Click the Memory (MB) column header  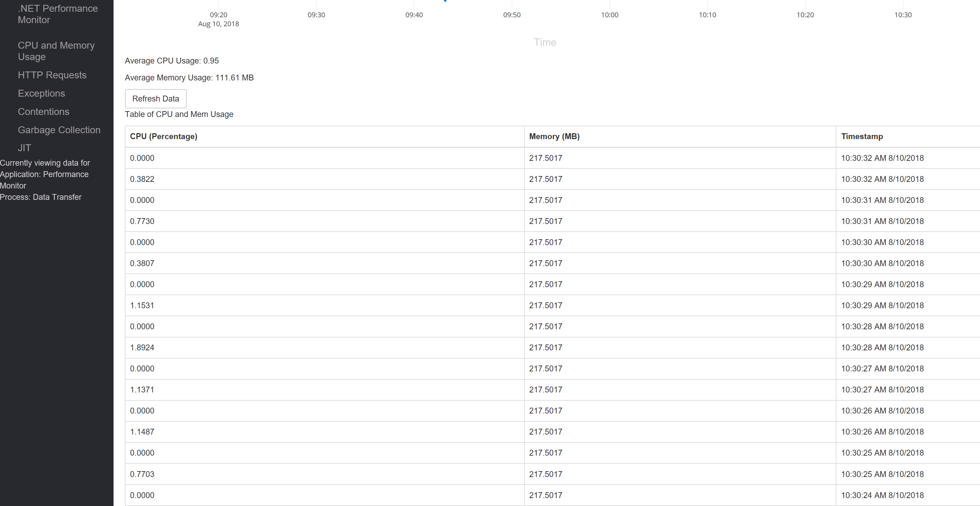[554, 137]
